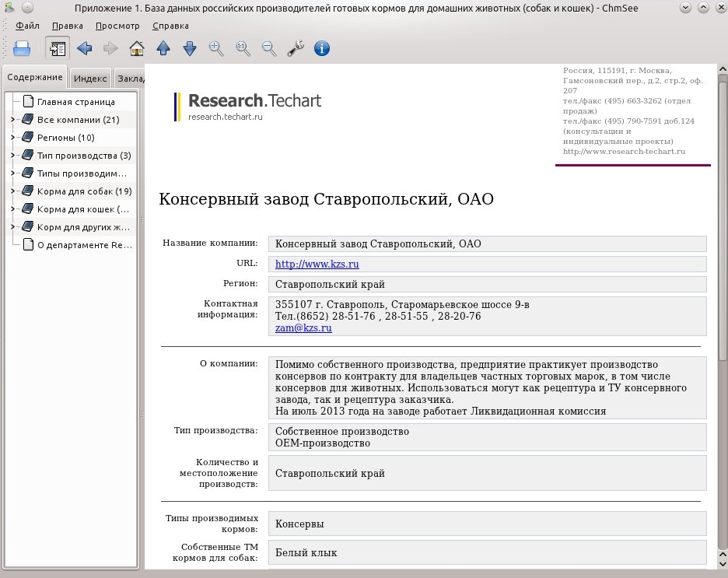Select the Корма для собак (19) entry
Screen dimensions: 728x578
pos(85,191)
